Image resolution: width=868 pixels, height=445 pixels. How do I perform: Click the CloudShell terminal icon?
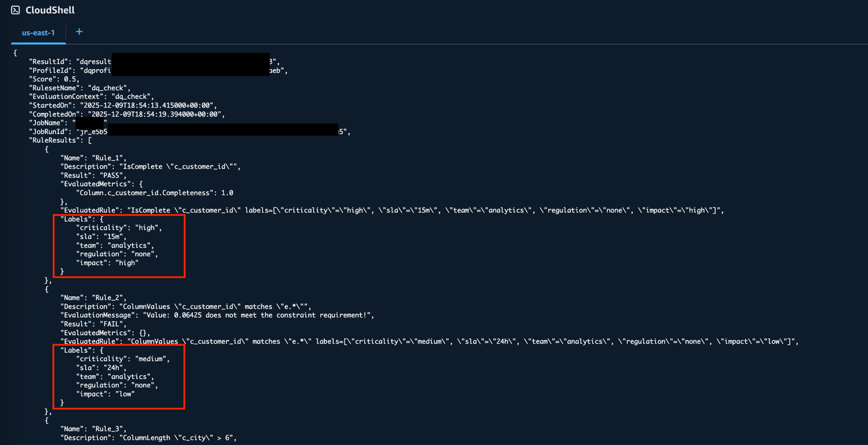15,10
